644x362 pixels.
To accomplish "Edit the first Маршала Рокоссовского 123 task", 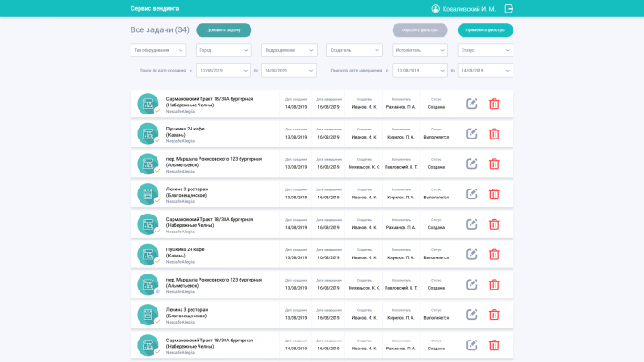I will pos(471,164).
